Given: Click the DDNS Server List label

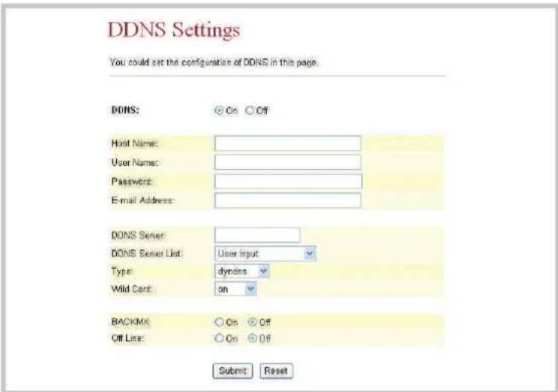Looking at the screenshot, I should [x=146, y=253].
